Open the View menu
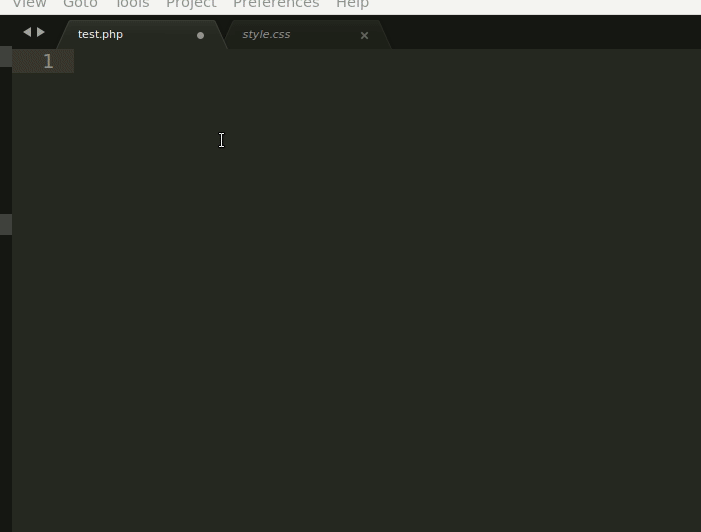The height and width of the screenshot is (532, 701). click(x=29, y=4)
